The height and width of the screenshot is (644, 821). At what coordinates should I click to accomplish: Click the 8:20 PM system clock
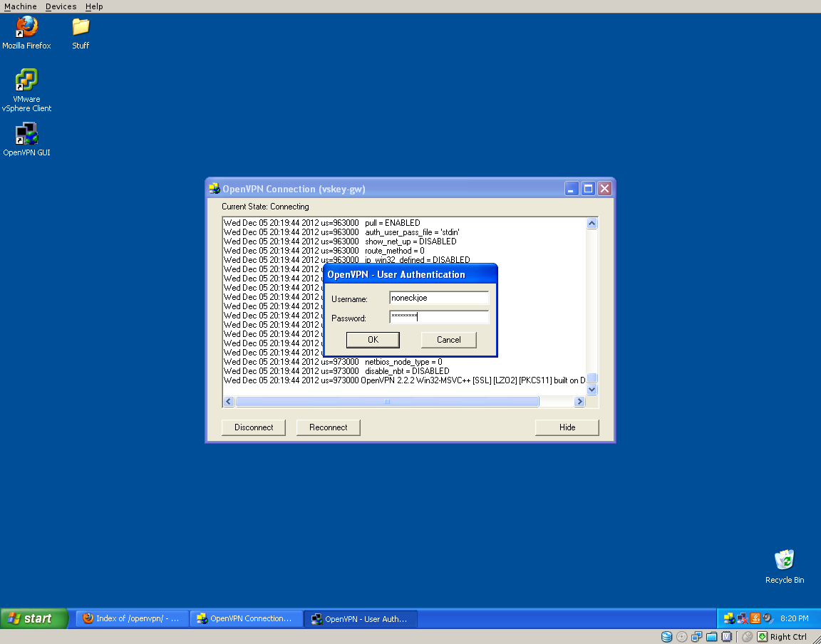pos(795,618)
